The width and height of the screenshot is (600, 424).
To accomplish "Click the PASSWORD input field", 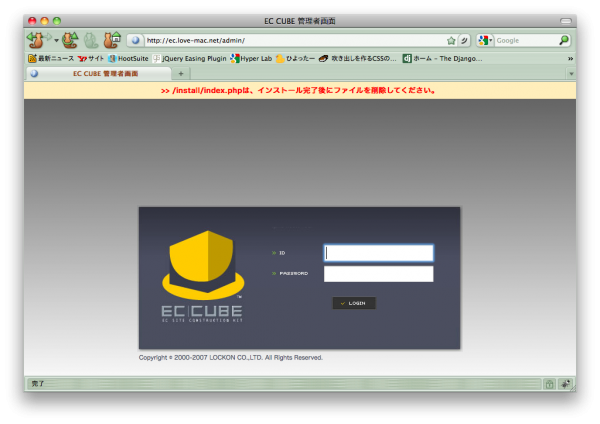I will click(x=378, y=274).
